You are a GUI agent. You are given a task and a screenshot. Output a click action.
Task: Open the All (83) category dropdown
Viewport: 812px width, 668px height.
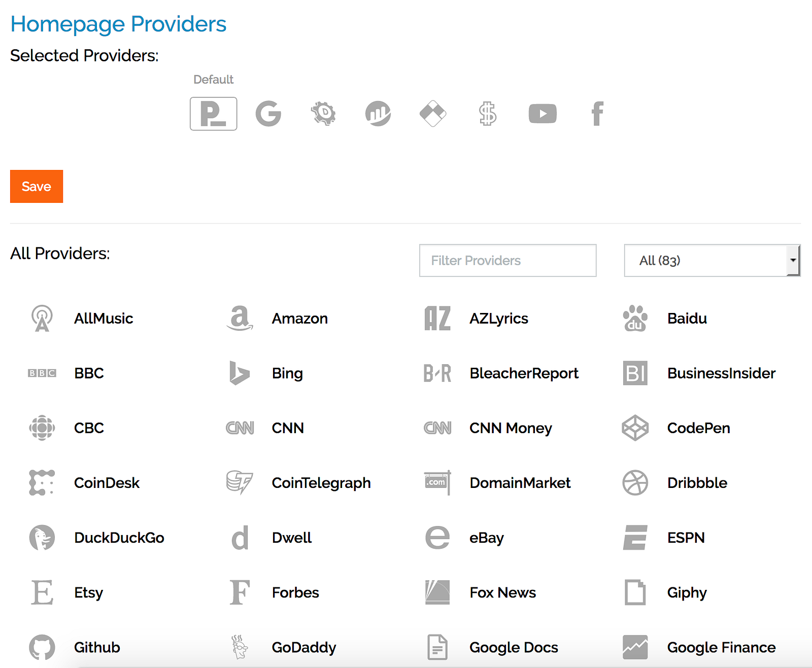coord(712,260)
